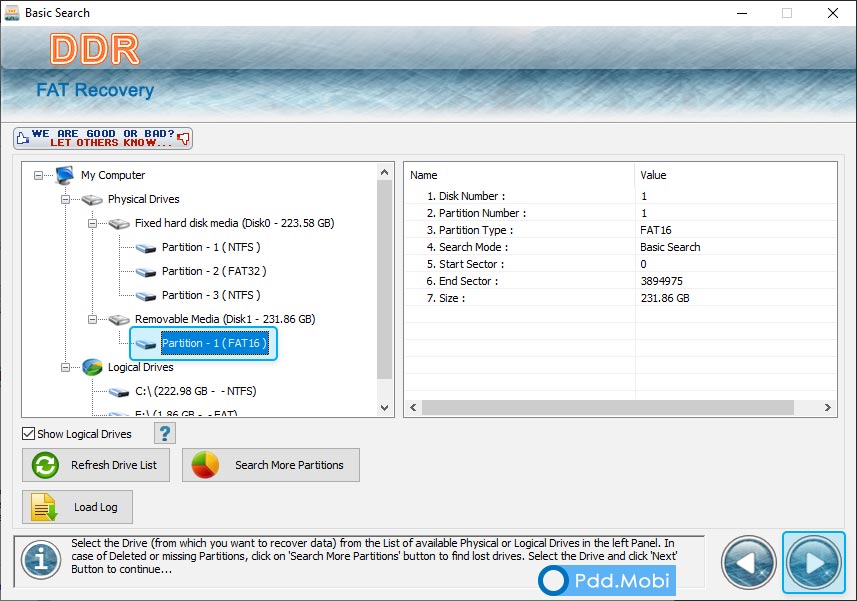
Task: Click the Refresh Drive List button
Action: pyautogui.click(x=96, y=465)
